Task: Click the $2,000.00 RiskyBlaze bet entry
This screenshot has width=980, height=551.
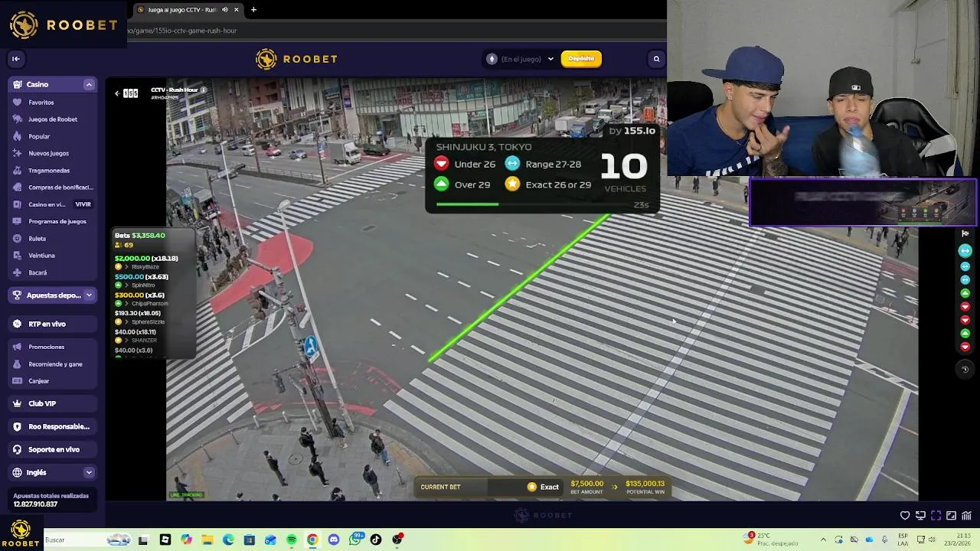Action: (x=146, y=262)
